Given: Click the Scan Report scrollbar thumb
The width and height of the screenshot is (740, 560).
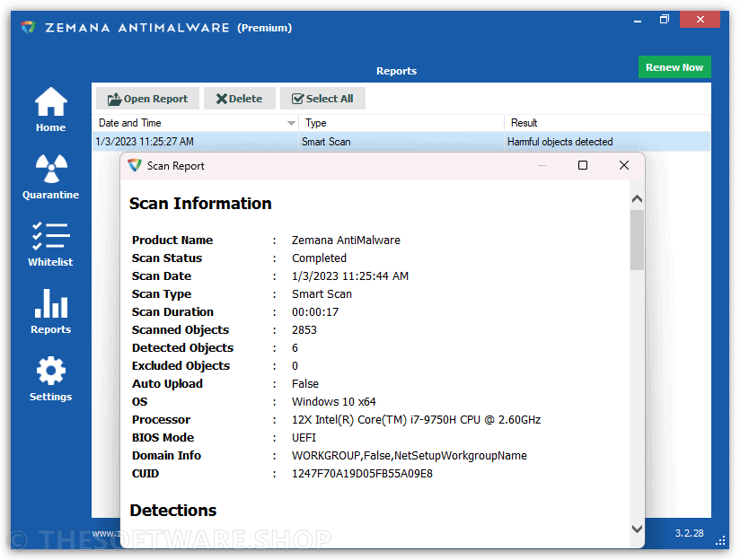Looking at the screenshot, I should pyautogui.click(x=637, y=240).
